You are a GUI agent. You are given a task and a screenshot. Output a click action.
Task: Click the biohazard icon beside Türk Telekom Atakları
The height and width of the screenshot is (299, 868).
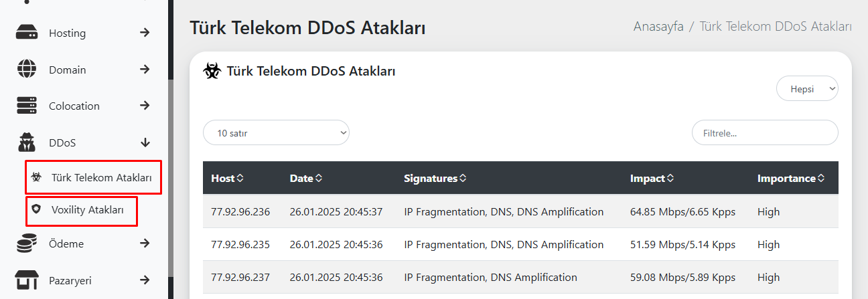pos(36,178)
